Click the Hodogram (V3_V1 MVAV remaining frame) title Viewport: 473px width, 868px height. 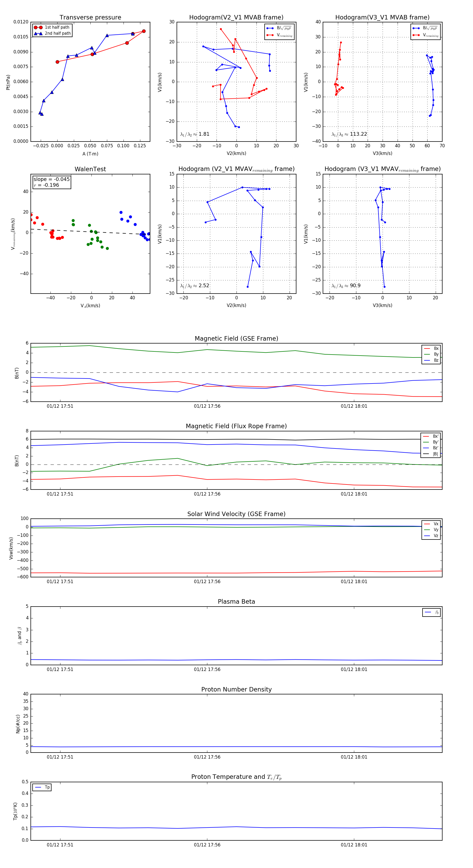click(382, 169)
